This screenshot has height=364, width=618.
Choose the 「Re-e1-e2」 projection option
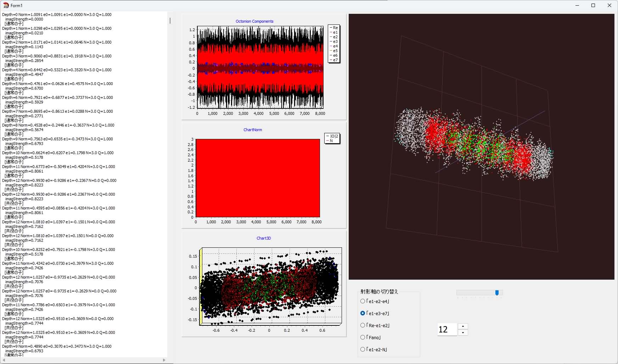[x=375, y=325]
